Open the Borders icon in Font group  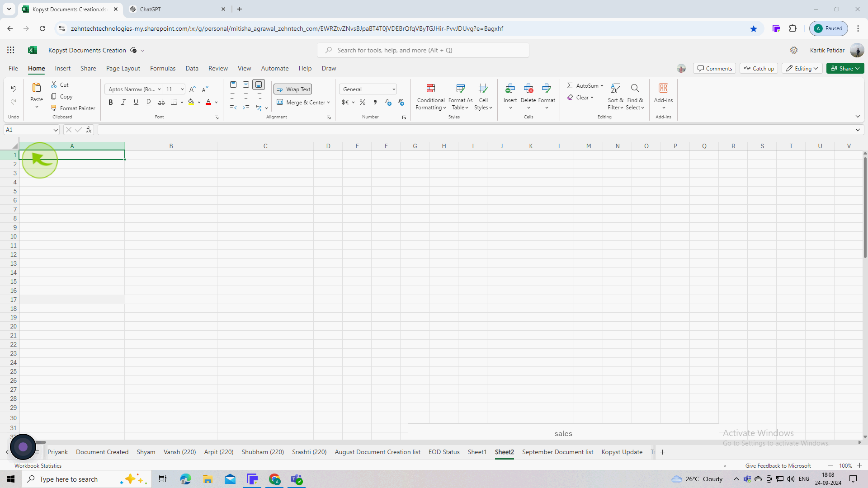[x=174, y=102]
